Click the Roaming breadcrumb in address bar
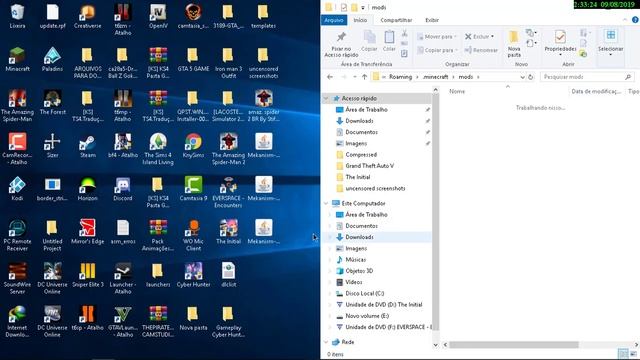 coord(400,77)
